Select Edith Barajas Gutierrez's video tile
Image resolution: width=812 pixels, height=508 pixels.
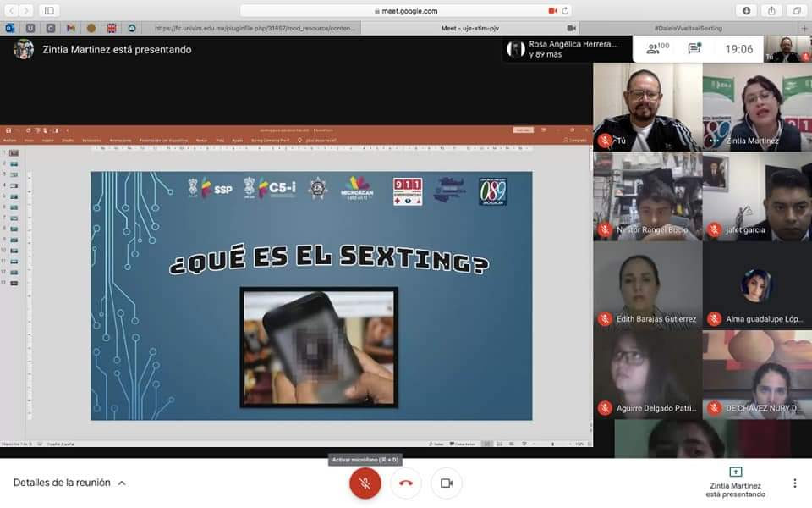pos(647,285)
